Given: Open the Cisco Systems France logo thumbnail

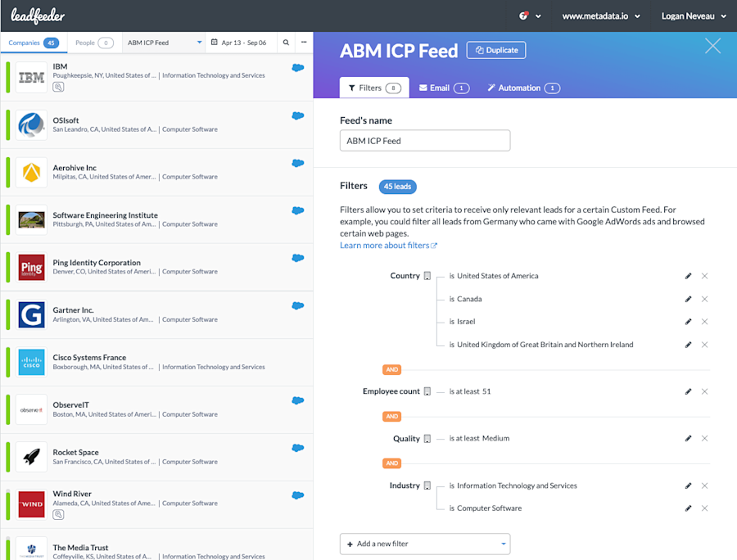Looking at the screenshot, I should 31,362.
